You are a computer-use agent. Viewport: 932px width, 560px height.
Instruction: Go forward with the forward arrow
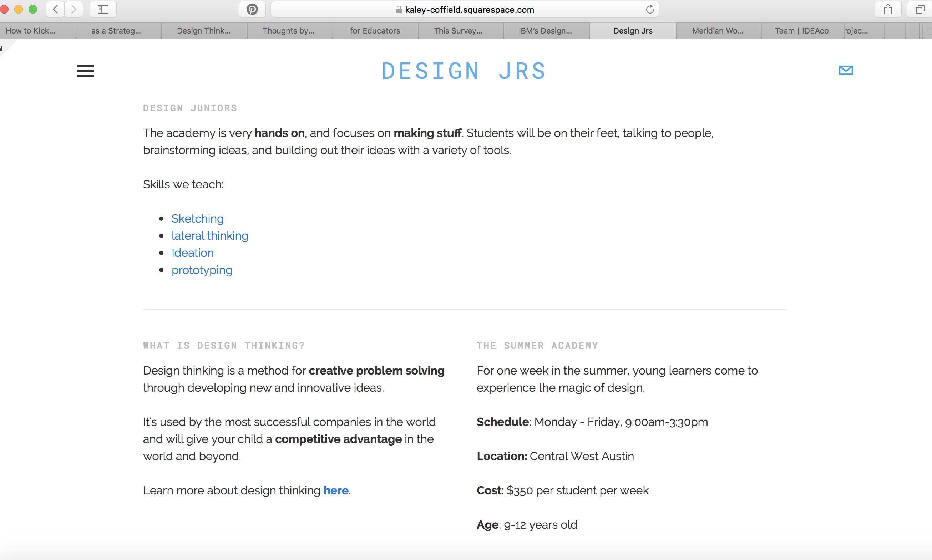point(74,9)
